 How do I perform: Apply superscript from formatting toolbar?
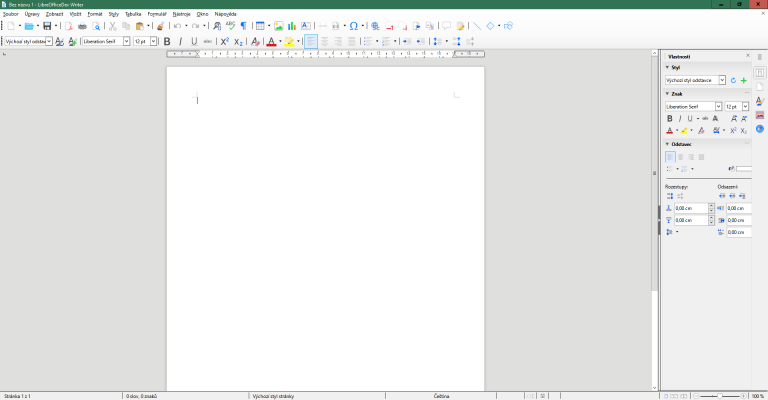point(224,42)
